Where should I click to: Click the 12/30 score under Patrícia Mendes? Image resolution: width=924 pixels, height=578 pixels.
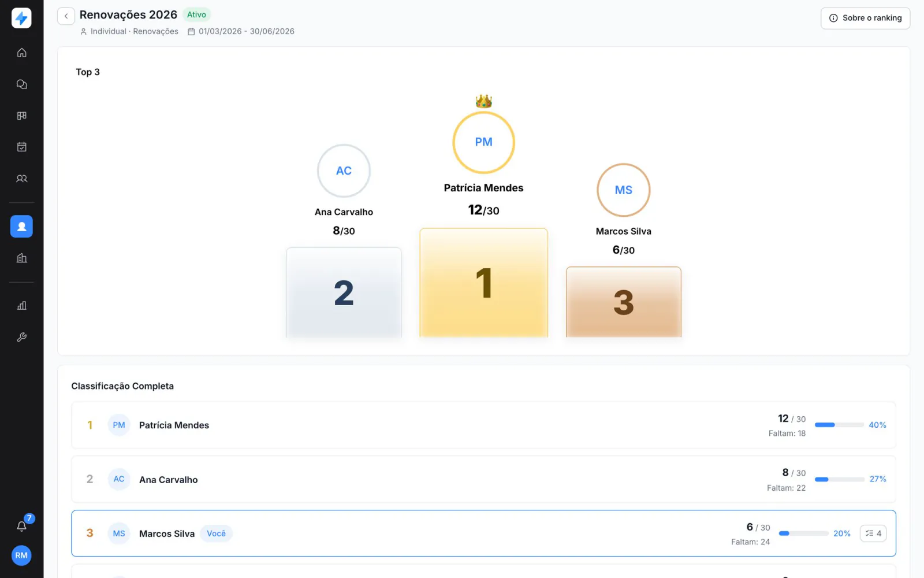(x=483, y=210)
